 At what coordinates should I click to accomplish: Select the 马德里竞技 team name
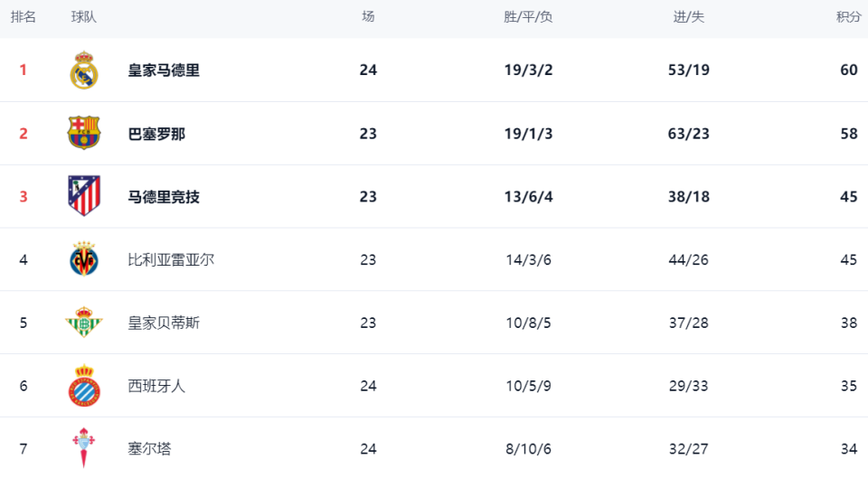pyautogui.click(x=164, y=197)
